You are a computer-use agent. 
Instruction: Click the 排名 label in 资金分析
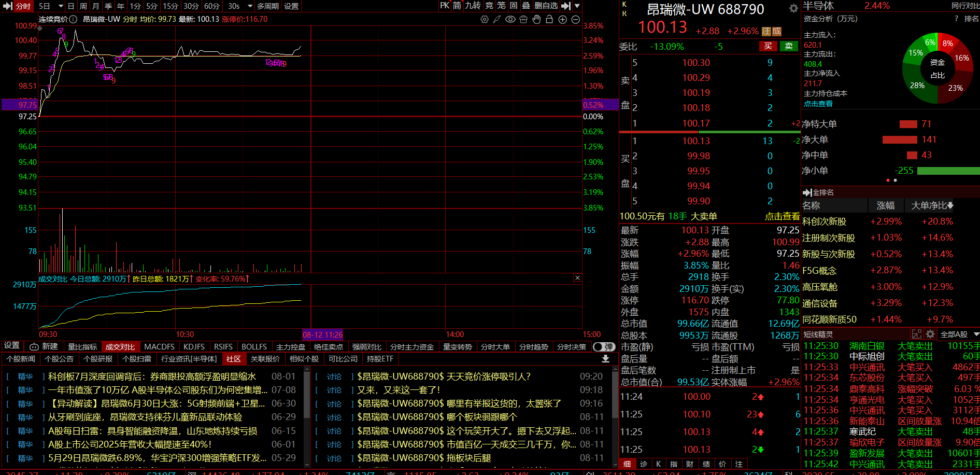(971, 19)
